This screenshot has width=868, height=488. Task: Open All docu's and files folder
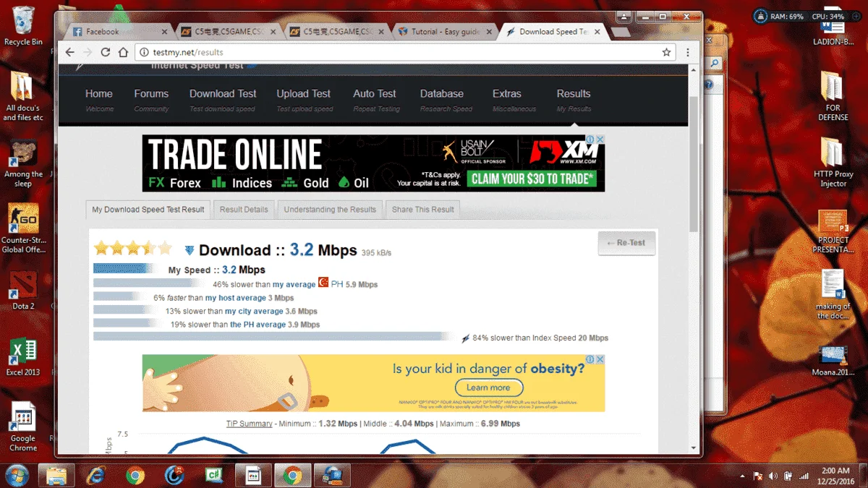pyautogui.click(x=23, y=97)
